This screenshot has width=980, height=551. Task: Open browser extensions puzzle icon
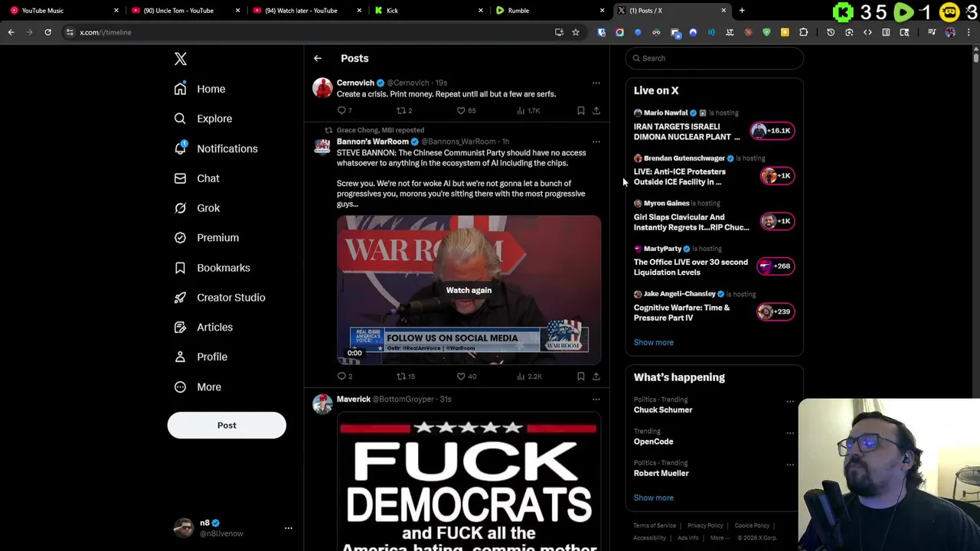(803, 32)
